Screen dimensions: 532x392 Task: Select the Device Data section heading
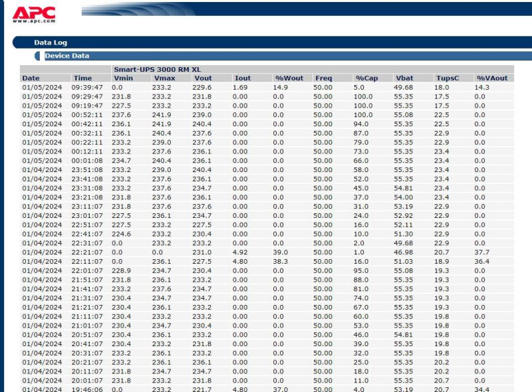tap(67, 56)
